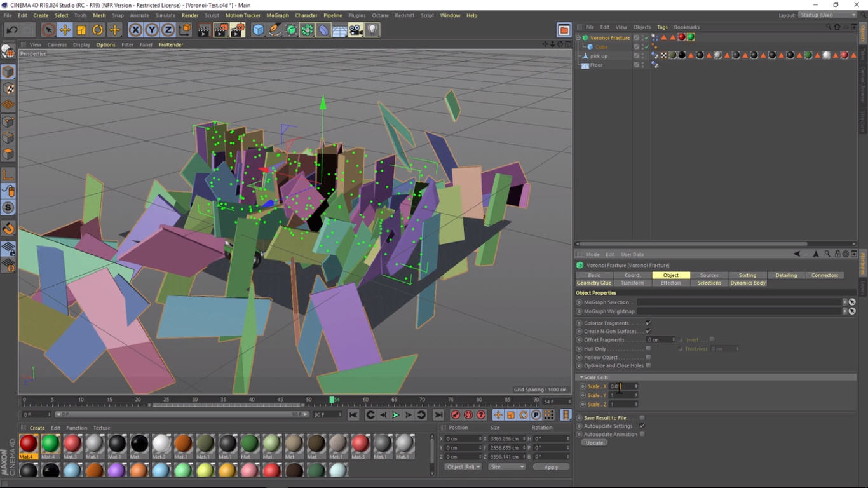Activate the Scale tool

(x=81, y=30)
